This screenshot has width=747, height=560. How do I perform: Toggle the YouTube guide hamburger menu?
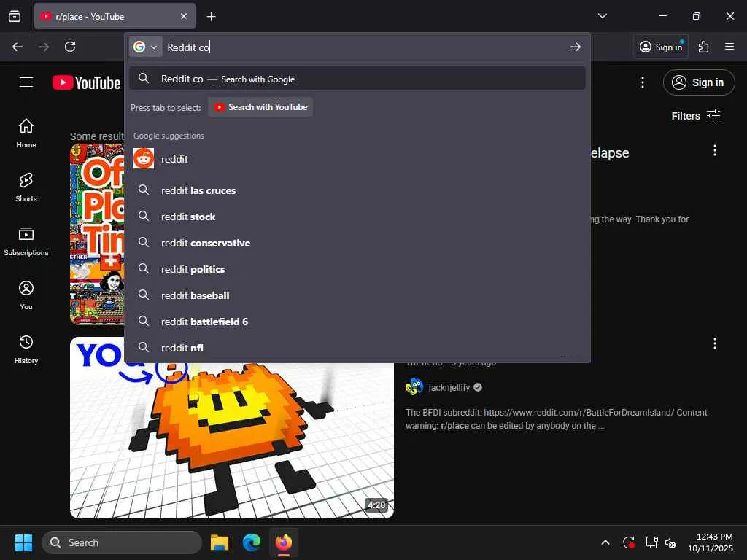26,82
